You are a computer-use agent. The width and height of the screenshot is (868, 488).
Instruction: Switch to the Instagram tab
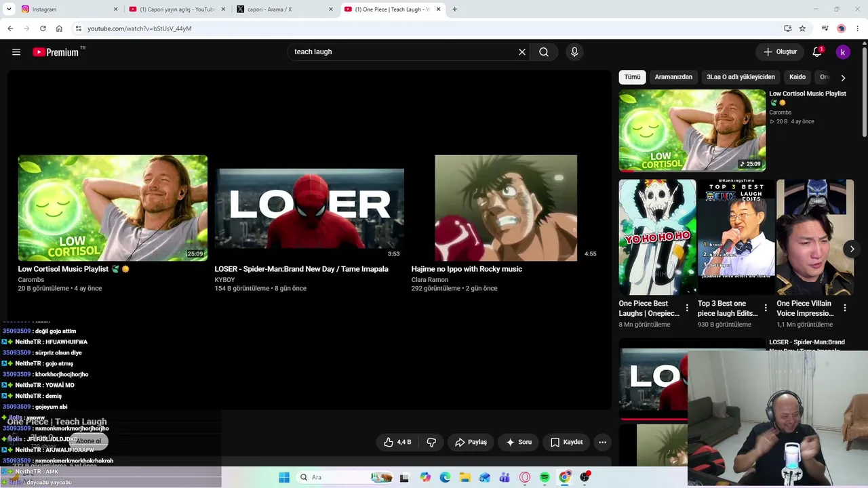pos(69,9)
